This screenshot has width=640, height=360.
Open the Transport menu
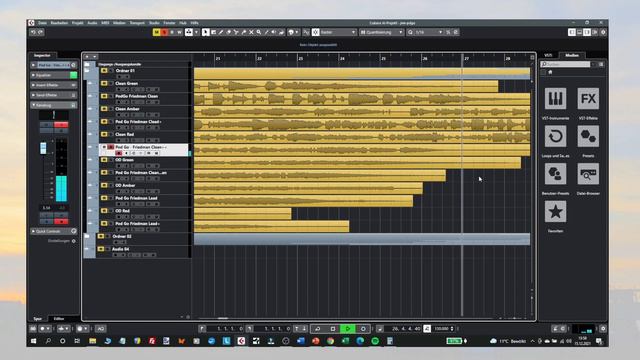coord(137,23)
